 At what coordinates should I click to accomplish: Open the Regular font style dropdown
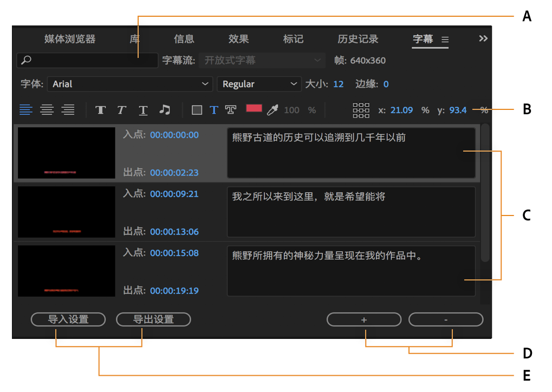[x=259, y=84]
